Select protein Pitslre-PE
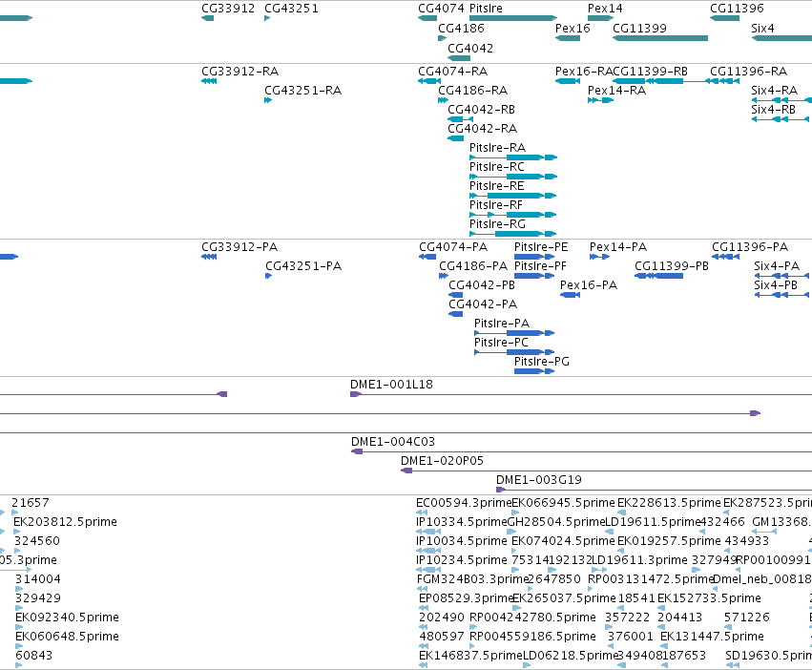This screenshot has height=670, width=812. click(534, 257)
